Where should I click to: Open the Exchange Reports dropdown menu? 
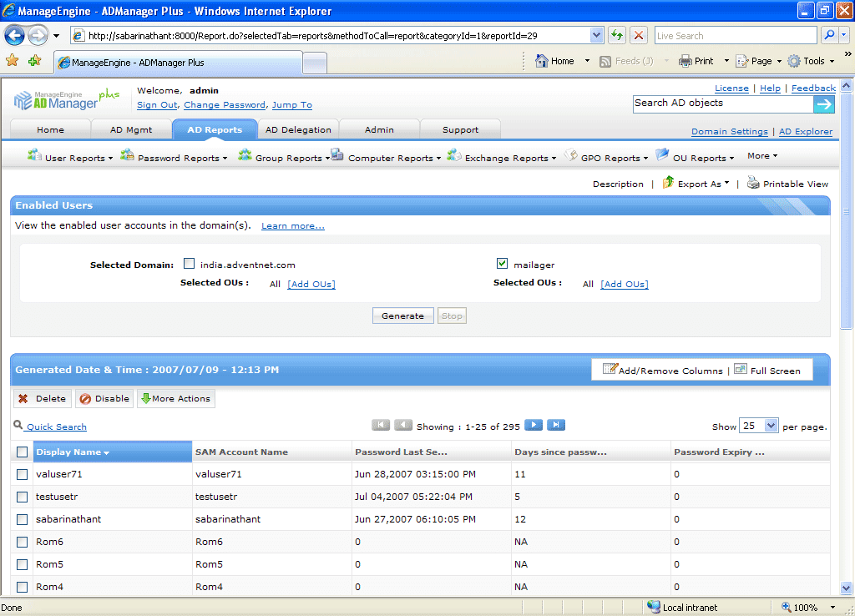point(502,157)
